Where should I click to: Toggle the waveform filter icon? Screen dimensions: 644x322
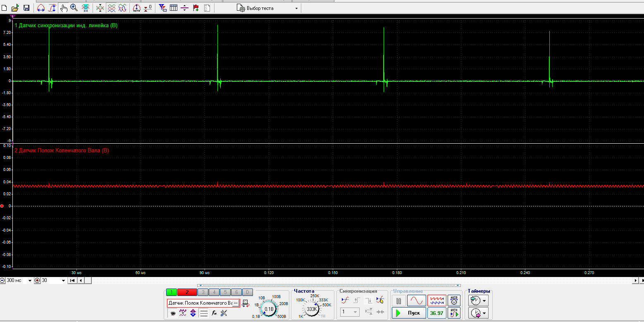[183, 313]
